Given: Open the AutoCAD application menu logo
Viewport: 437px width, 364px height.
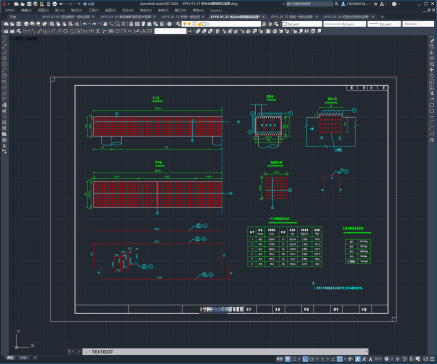Looking at the screenshot, I should (x=4, y=4).
